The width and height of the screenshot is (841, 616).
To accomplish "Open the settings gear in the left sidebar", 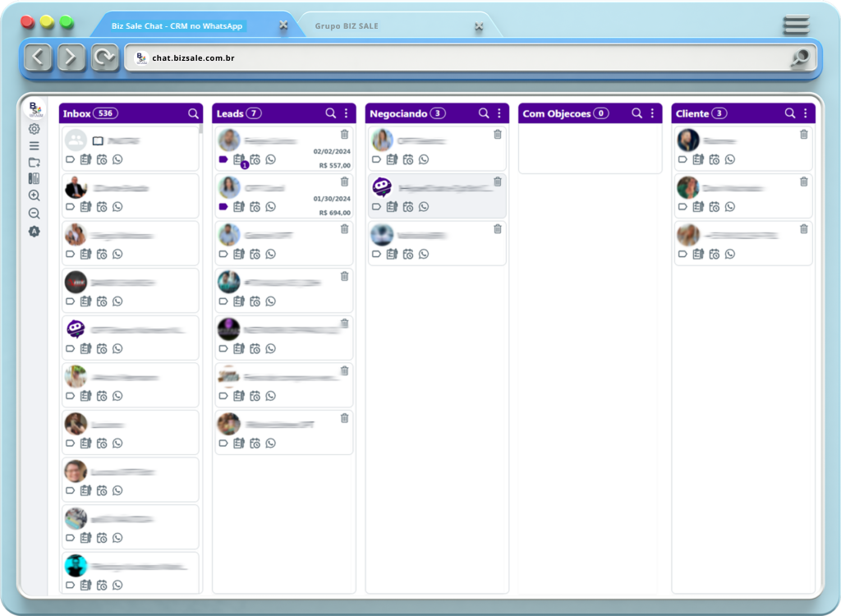I will pos(34,129).
